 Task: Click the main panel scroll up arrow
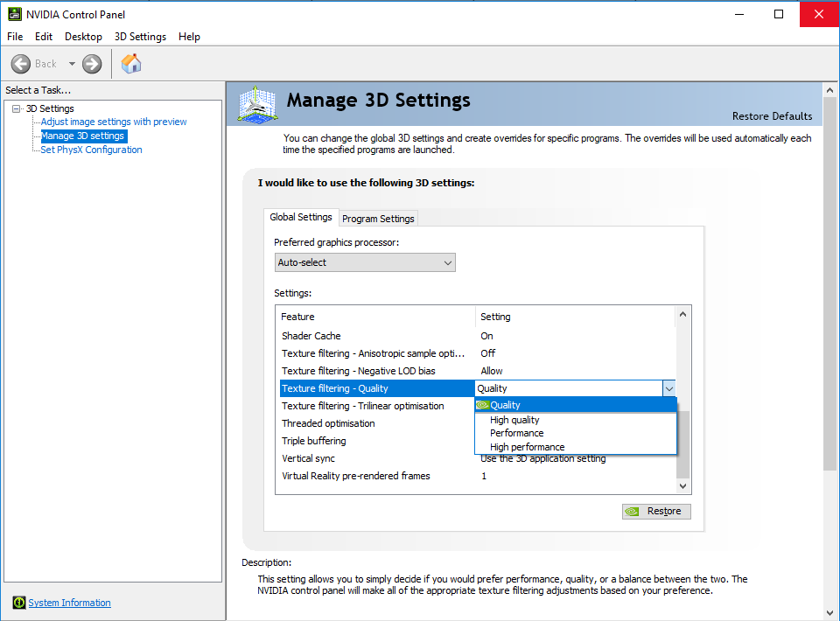click(829, 90)
